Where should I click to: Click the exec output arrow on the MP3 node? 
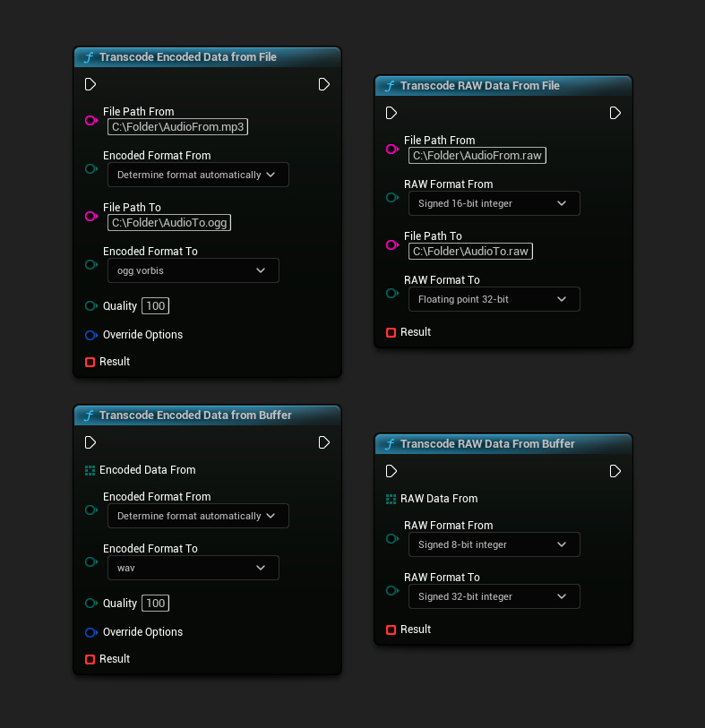pyautogui.click(x=323, y=84)
